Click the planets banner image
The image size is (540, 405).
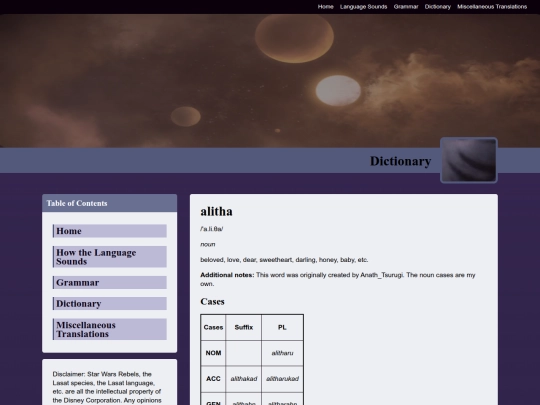[x=270, y=81]
